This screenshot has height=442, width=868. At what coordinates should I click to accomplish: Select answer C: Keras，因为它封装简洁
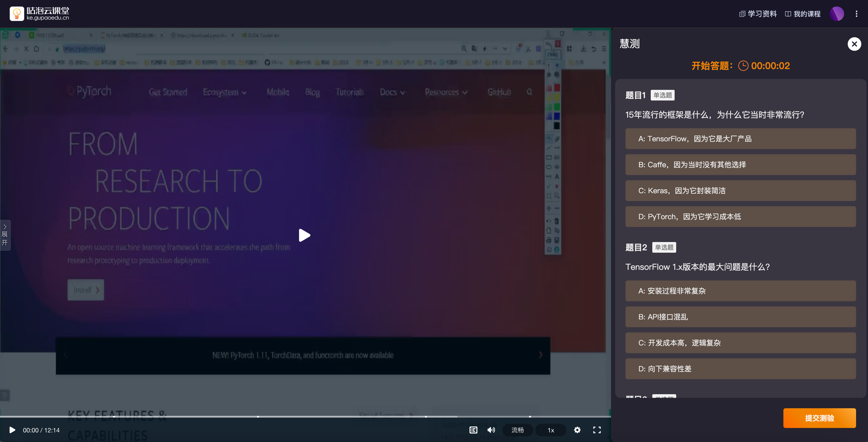coord(740,191)
